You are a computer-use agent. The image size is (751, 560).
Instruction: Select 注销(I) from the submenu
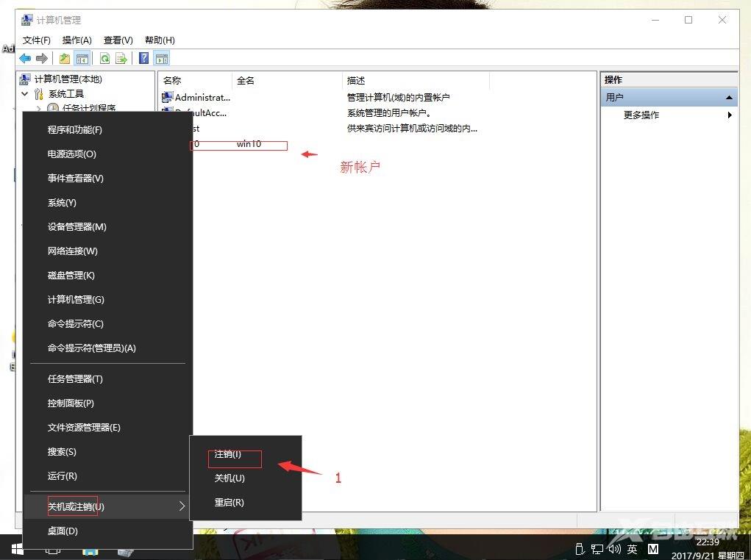point(227,455)
